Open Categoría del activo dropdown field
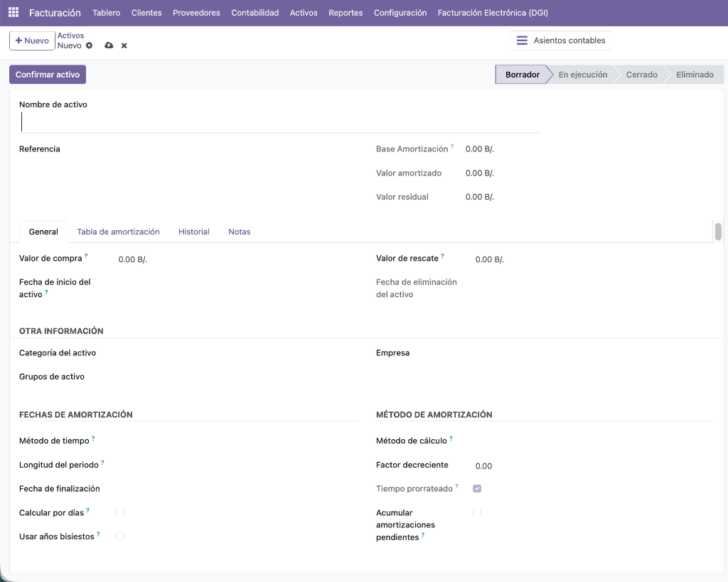The width and height of the screenshot is (728, 582). [237, 353]
